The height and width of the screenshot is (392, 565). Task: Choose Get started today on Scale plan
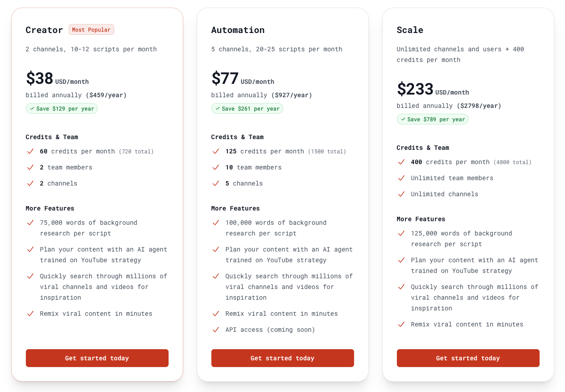(468, 358)
